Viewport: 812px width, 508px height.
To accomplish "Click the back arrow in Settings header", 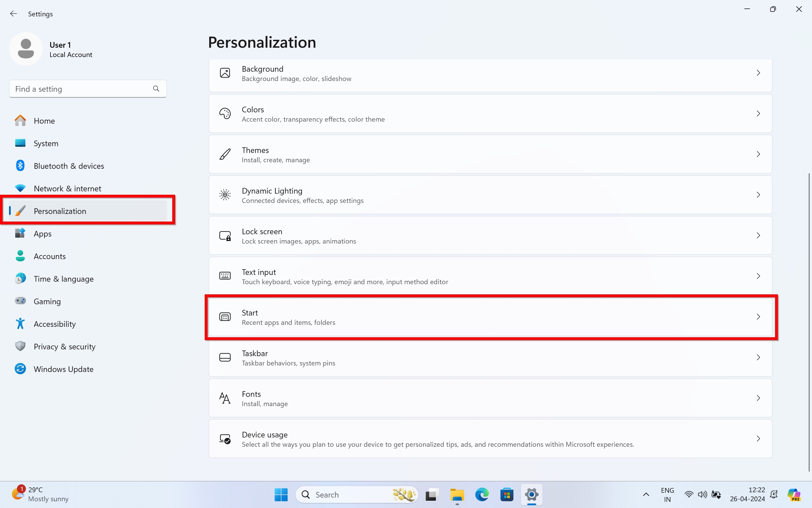I will (14, 14).
